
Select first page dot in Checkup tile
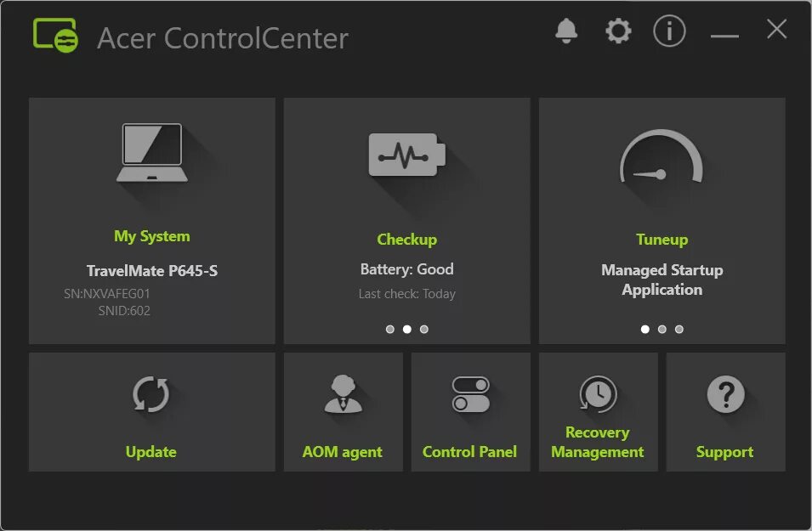(390, 329)
